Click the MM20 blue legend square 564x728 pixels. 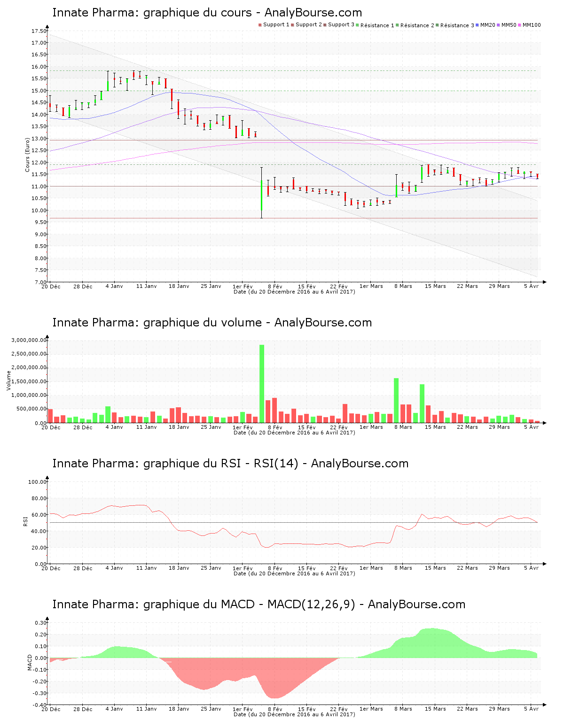(x=477, y=25)
